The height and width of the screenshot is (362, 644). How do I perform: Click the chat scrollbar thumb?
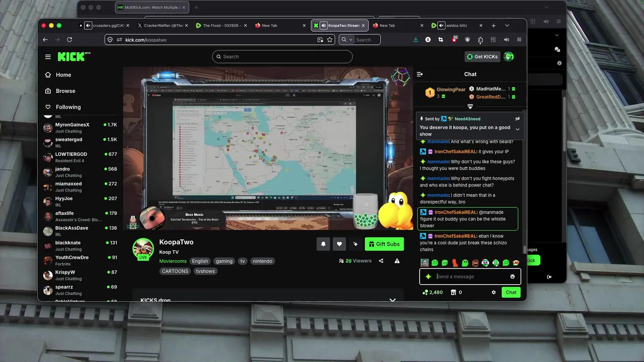(524, 250)
